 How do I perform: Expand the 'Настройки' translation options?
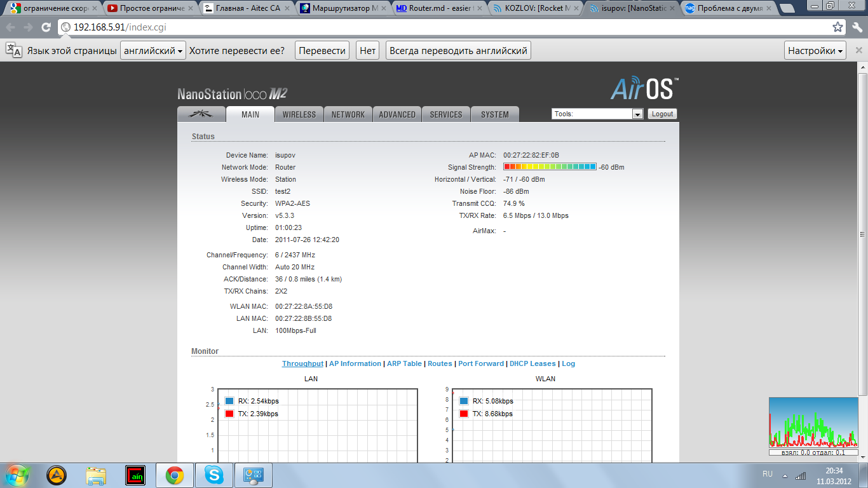(x=816, y=51)
